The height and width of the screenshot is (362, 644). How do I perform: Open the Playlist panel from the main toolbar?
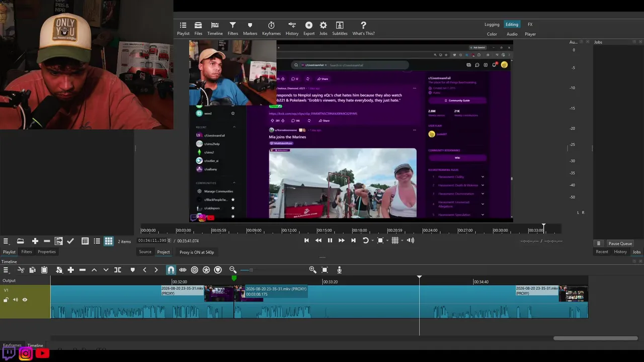coord(183,29)
